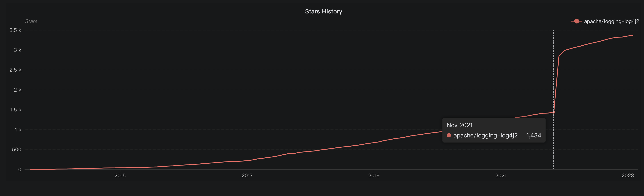Click the 1.5 k y-axis label
Image resolution: width=644 pixels, height=196 pixels.
[x=16, y=110]
